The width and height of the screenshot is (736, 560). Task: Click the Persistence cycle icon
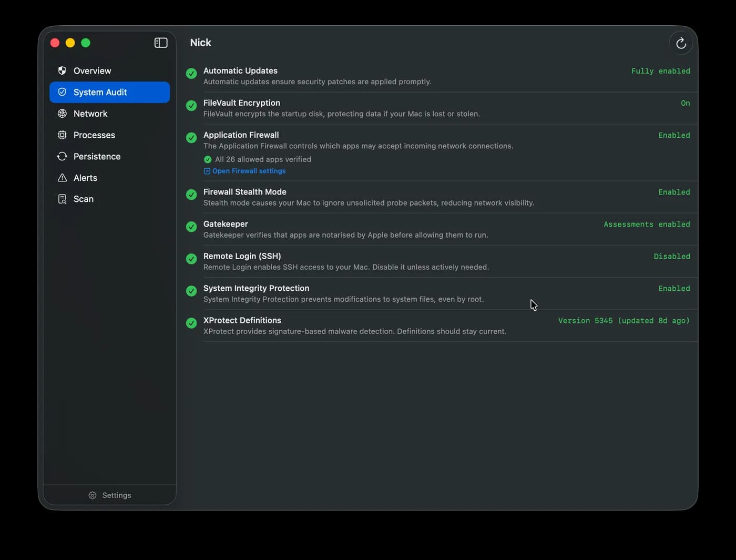[62, 156]
